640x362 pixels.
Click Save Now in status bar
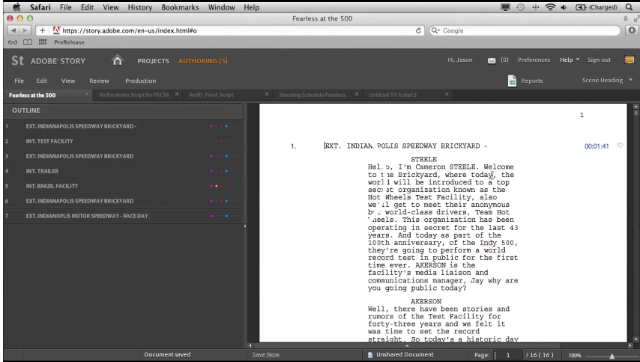(266, 355)
